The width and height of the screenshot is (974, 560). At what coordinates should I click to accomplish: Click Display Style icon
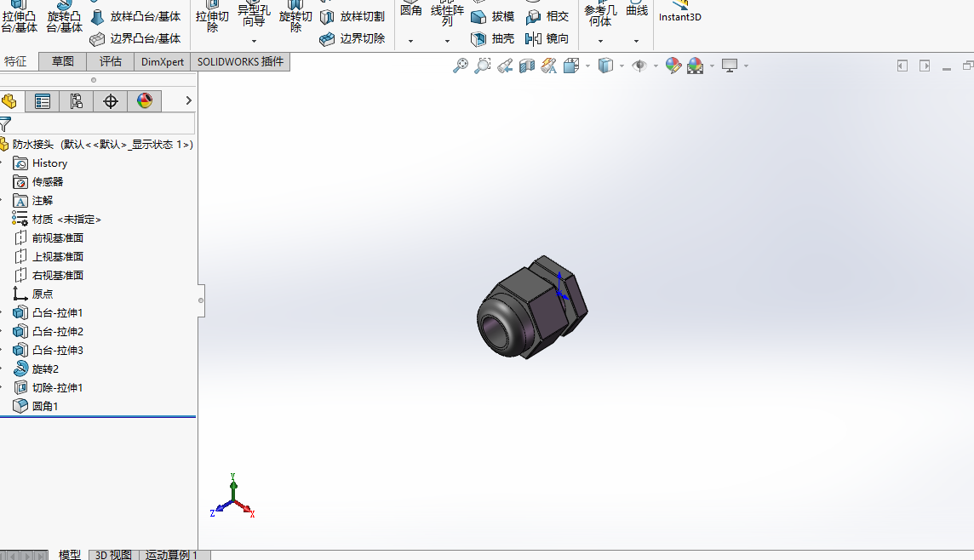(605, 66)
